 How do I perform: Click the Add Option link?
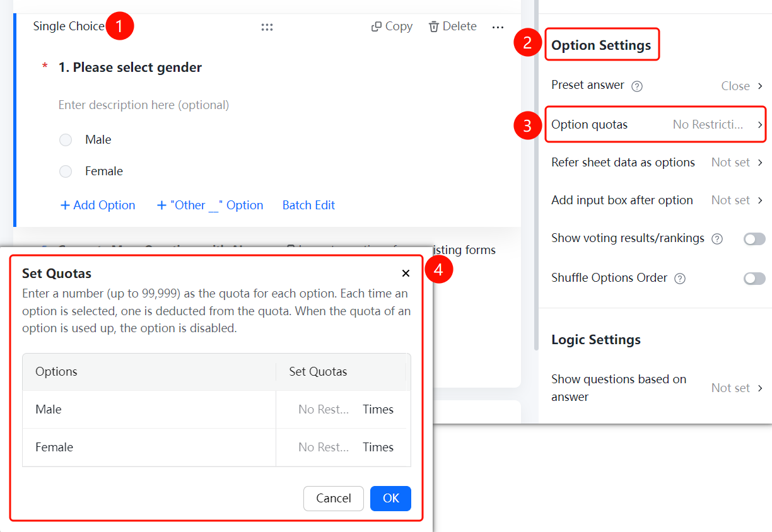click(98, 205)
